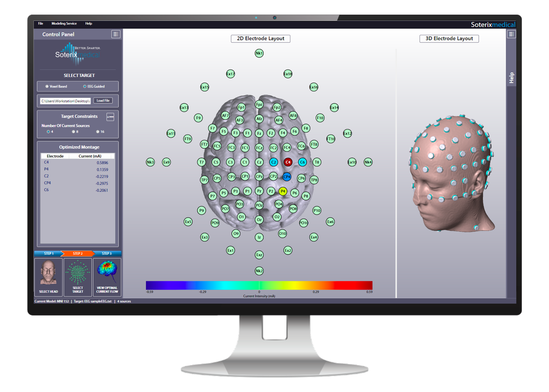Image resolution: width=549 pixels, height=392 pixels.
Task: Go to STEP 2 tab
Action: [x=78, y=253]
